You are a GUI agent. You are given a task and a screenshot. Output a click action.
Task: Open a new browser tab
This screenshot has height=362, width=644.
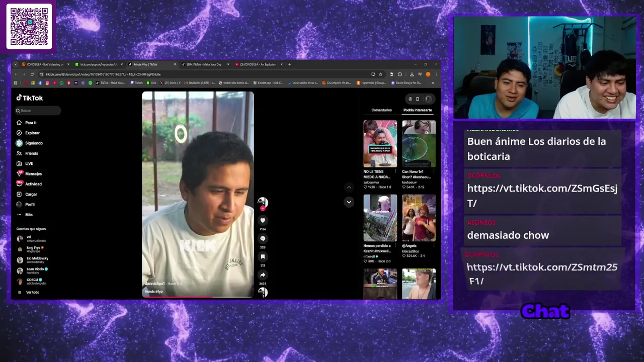pyautogui.click(x=289, y=64)
